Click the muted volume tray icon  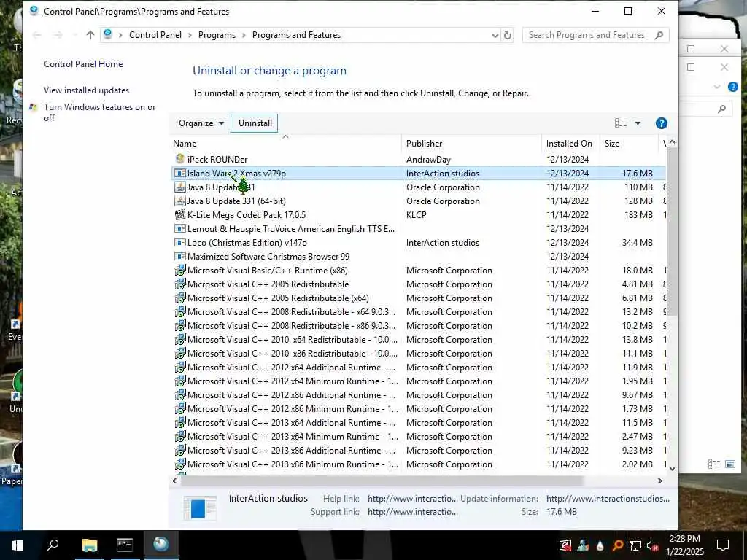coord(652,545)
